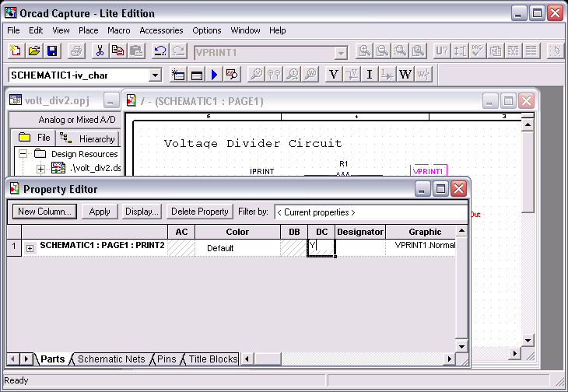Click the AC column header
The width and height of the screenshot is (568, 392).
click(181, 232)
